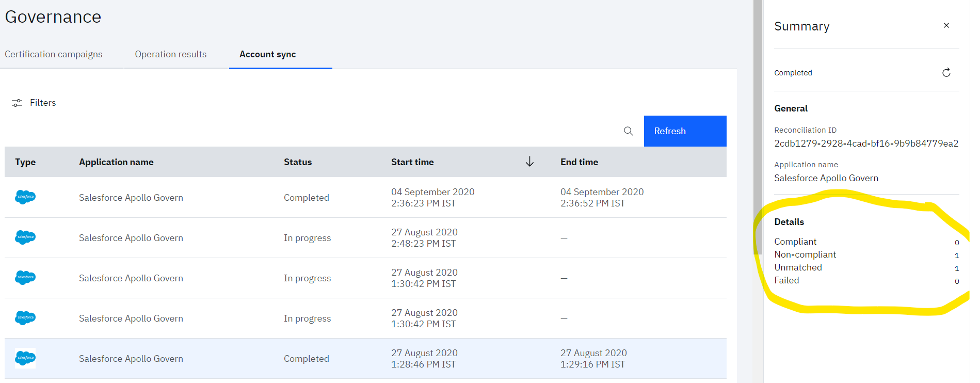Screen dimensions: 980x383
Task: Switch to Operation results tab
Action: pos(171,54)
